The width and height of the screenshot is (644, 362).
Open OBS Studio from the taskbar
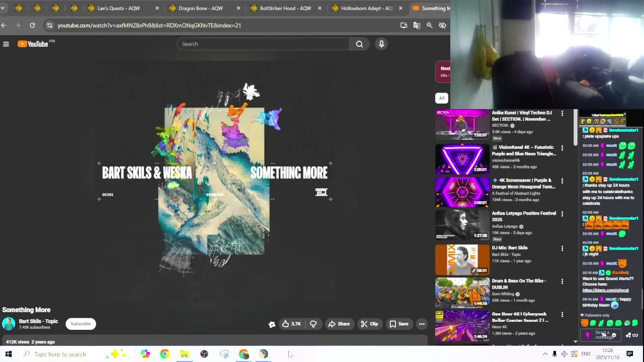point(204,354)
